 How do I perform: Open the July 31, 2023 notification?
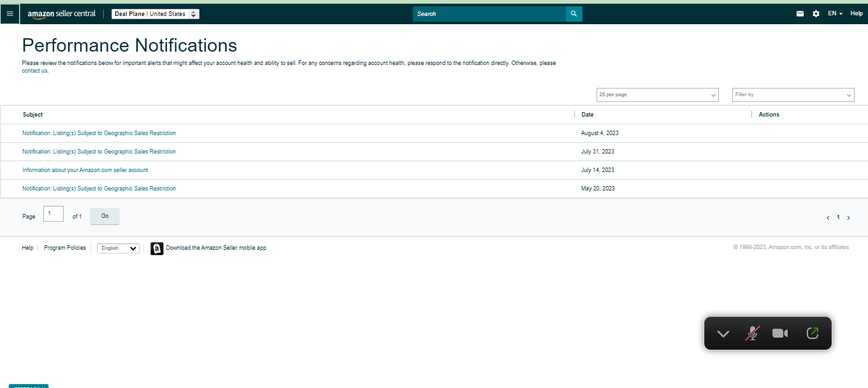tap(99, 152)
